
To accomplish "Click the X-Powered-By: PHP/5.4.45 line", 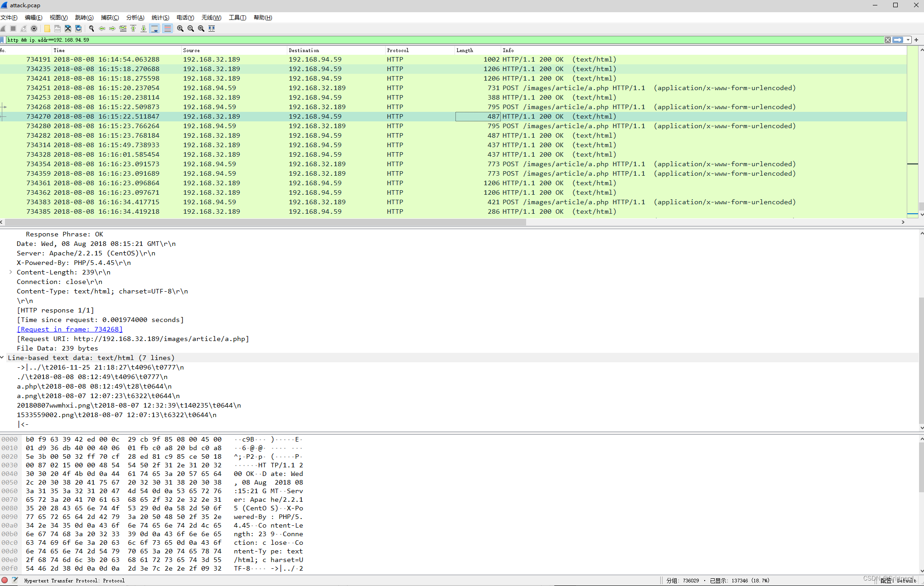I will [74, 263].
